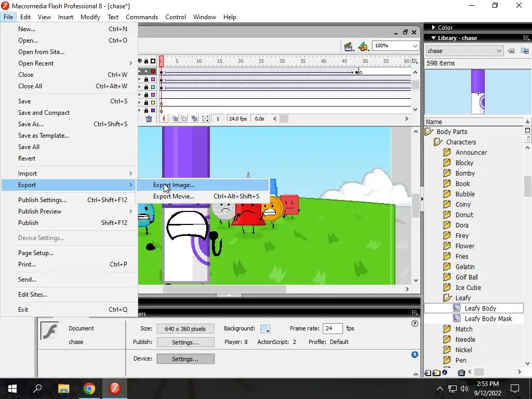Screen dimensions: 532x399
Task: Open the timeline frame view options menu
Action: click(x=415, y=61)
